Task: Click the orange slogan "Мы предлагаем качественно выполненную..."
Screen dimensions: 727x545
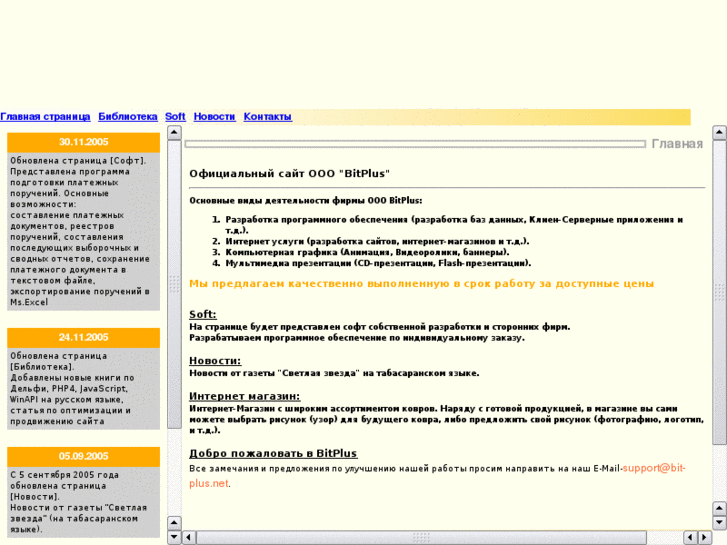Action: 421,283
